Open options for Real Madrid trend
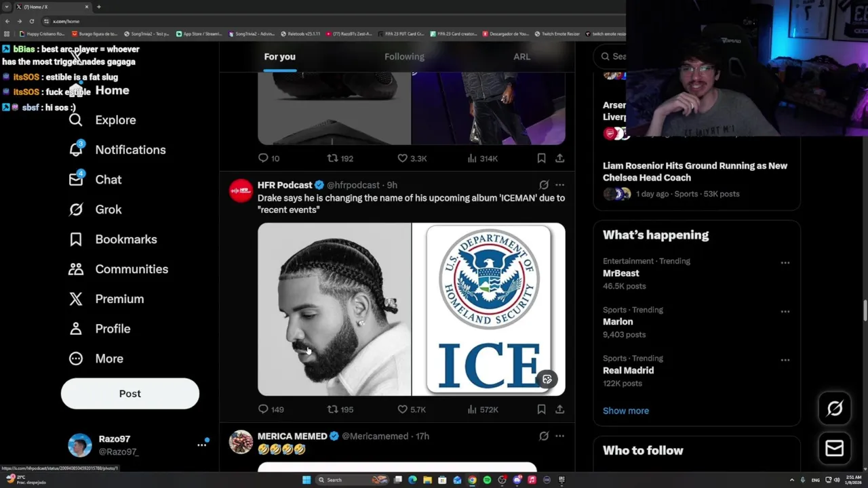 [785, 360]
